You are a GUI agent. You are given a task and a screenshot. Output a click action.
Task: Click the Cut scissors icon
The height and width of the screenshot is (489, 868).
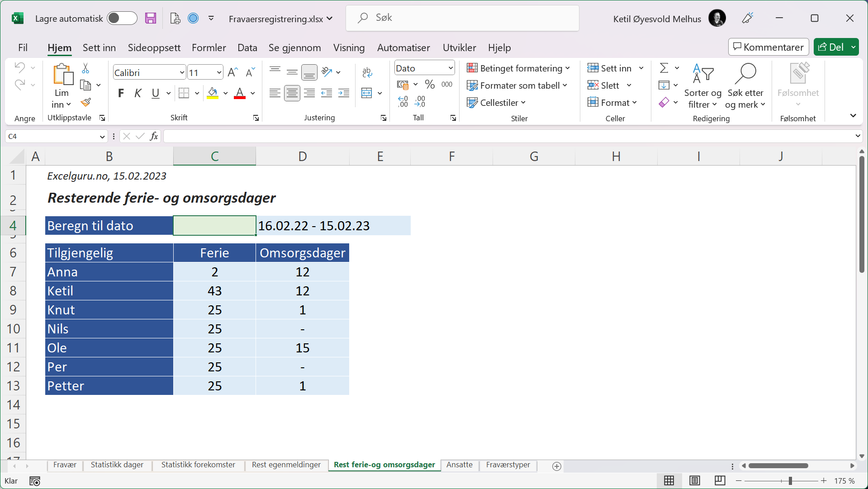85,68
